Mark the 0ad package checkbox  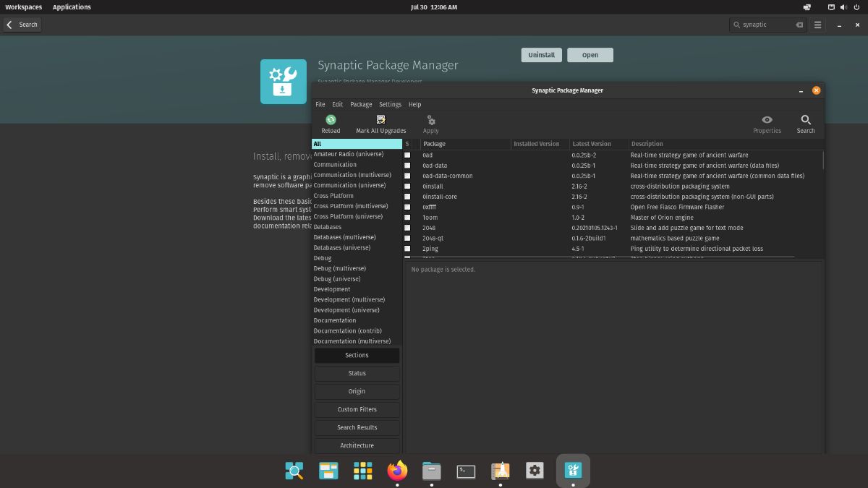click(407, 155)
